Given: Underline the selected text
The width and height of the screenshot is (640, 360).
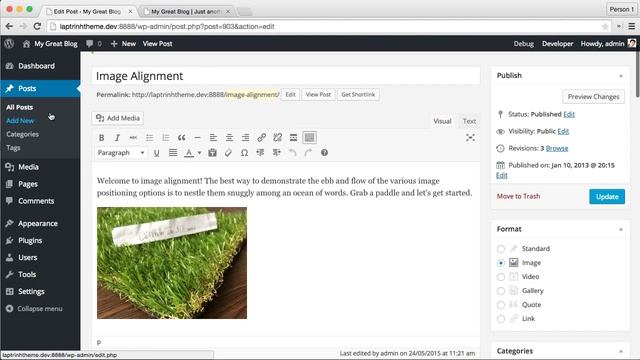Looking at the screenshot, I should [x=156, y=153].
